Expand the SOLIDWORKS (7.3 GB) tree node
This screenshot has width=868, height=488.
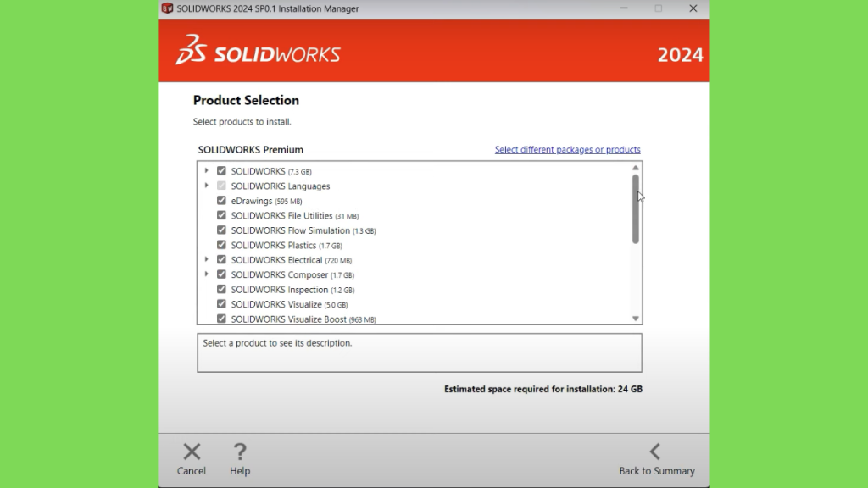[x=207, y=170]
